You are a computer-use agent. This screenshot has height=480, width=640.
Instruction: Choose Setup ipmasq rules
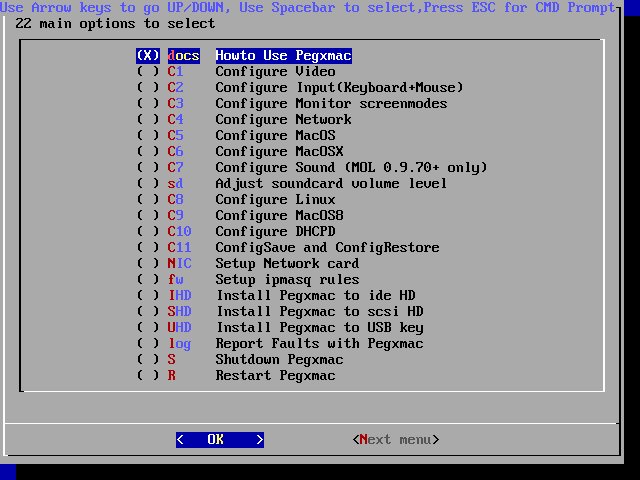point(287,279)
